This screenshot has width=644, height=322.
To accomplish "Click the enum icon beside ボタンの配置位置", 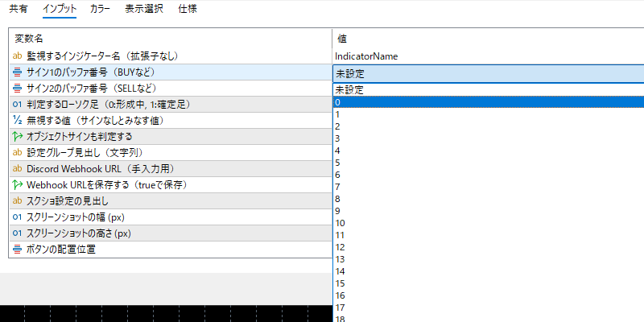I will coord(18,250).
